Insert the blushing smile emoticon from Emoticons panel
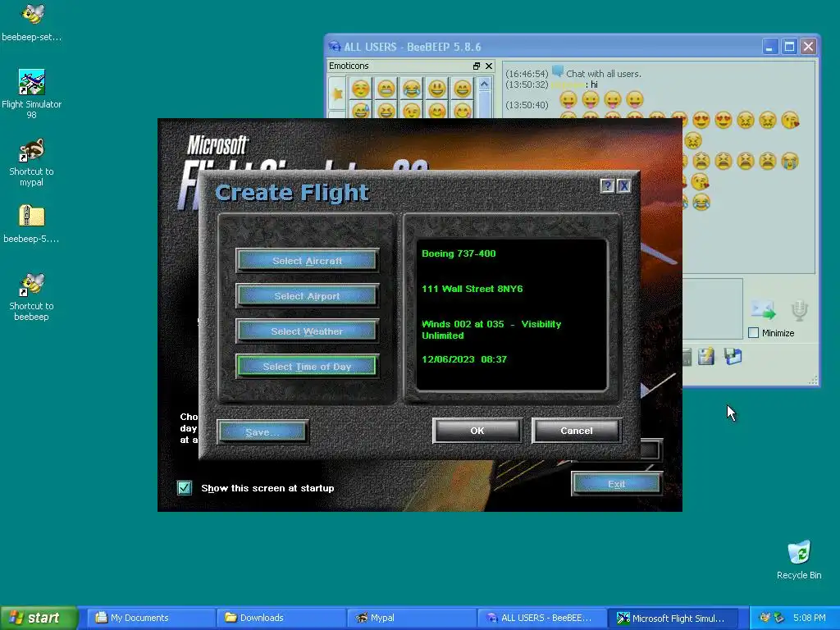Screen dimensions: 840x630 click(x=361, y=89)
